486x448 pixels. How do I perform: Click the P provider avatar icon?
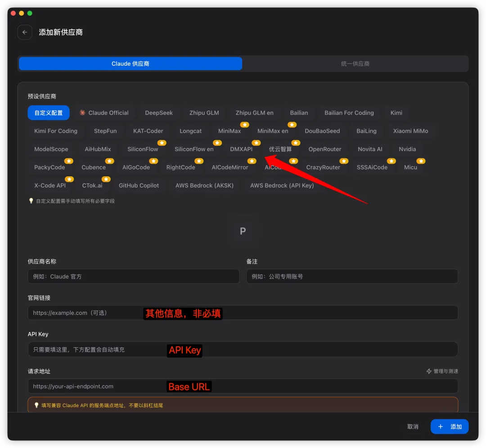pyautogui.click(x=243, y=231)
